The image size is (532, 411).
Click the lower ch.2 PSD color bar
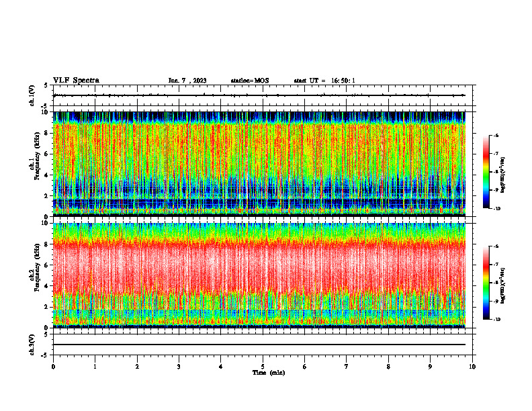pos(486,283)
